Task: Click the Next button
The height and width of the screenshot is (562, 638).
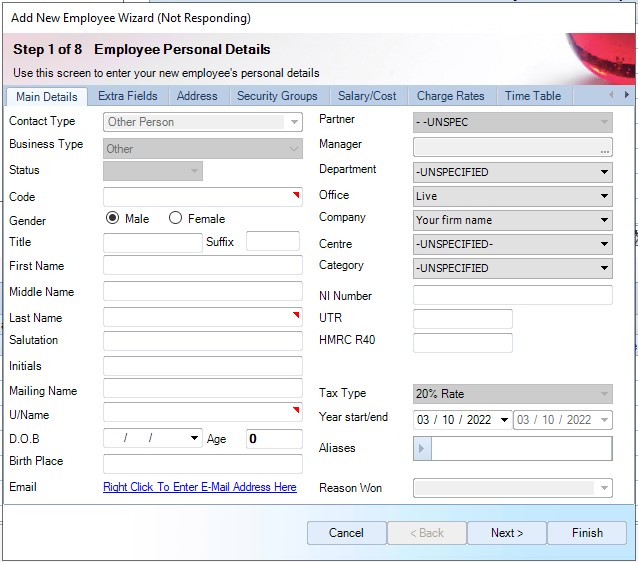Action: pos(507,533)
